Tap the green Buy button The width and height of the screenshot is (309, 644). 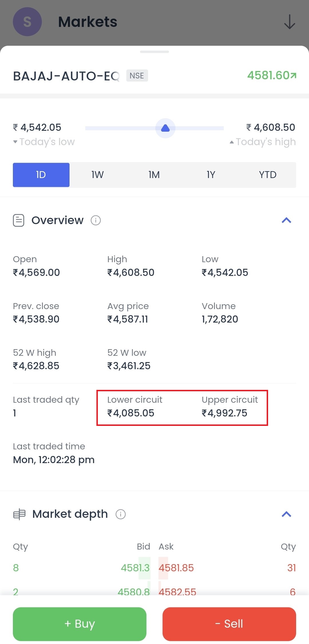pos(80,624)
